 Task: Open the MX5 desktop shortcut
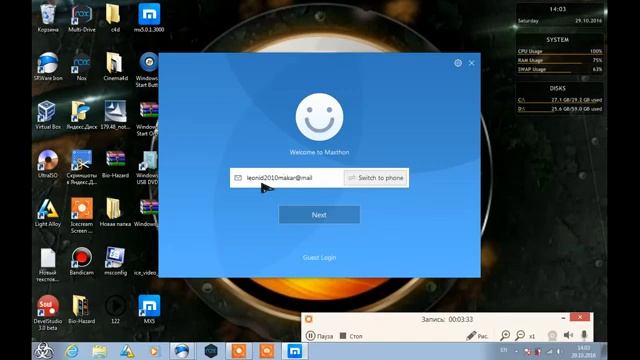(x=149, y=309)
